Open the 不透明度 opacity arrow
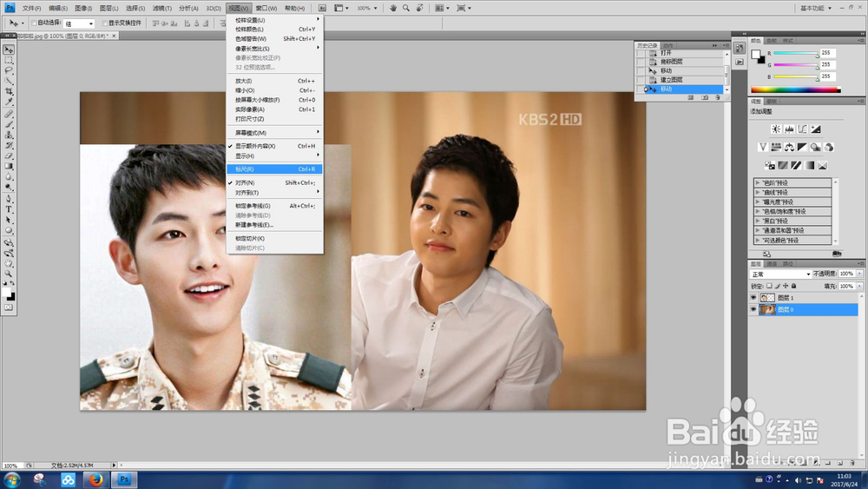Image resolution: width=868 pixels, height=489 pixels. point(859,274)
